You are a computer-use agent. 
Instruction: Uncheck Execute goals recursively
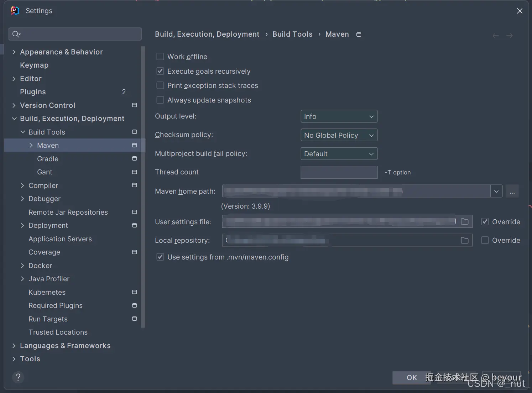coord(160,71)
